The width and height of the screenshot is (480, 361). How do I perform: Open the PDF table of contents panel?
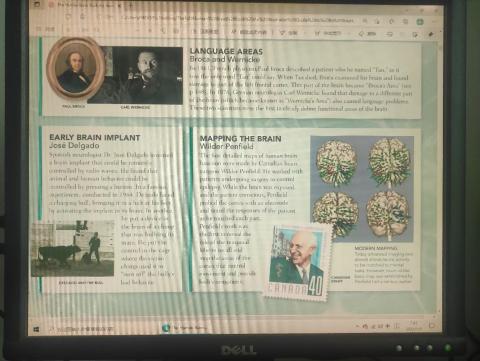(x=46, y=30)
